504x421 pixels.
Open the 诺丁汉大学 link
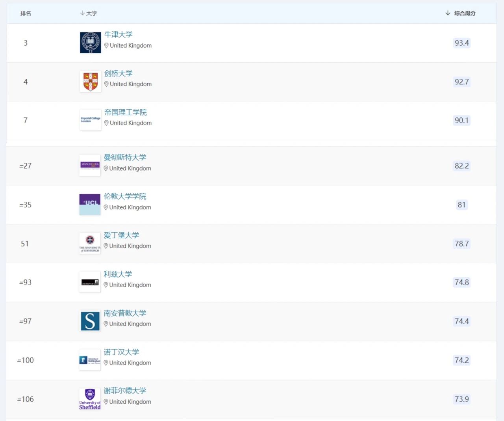coord(121,352)
